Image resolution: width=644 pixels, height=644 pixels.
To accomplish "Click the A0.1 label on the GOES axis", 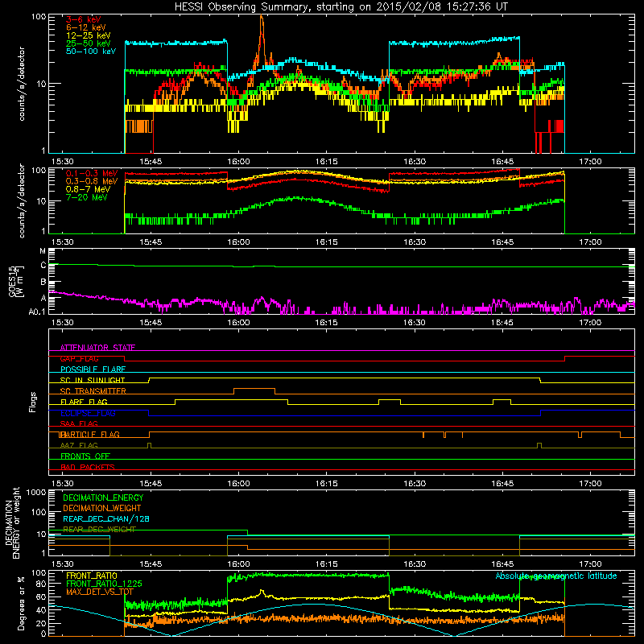I will [x=37, y=312].
